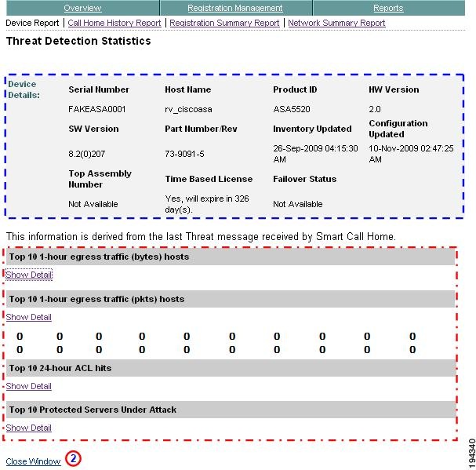Click the Part Number/Rev label
The height and width of the screenshot is (470, 476).
coord(201,129)
